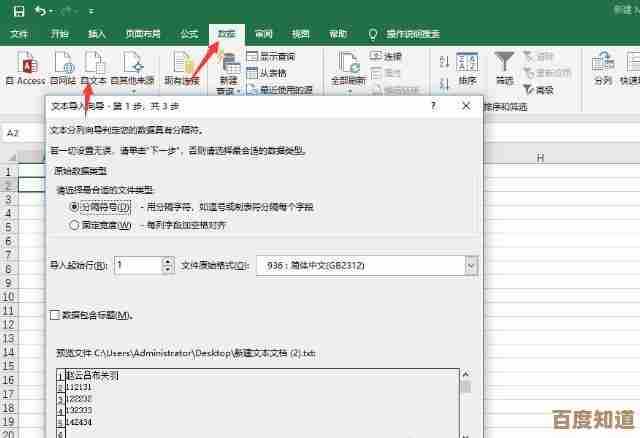Click preview row 2 in the file preview

79,387
